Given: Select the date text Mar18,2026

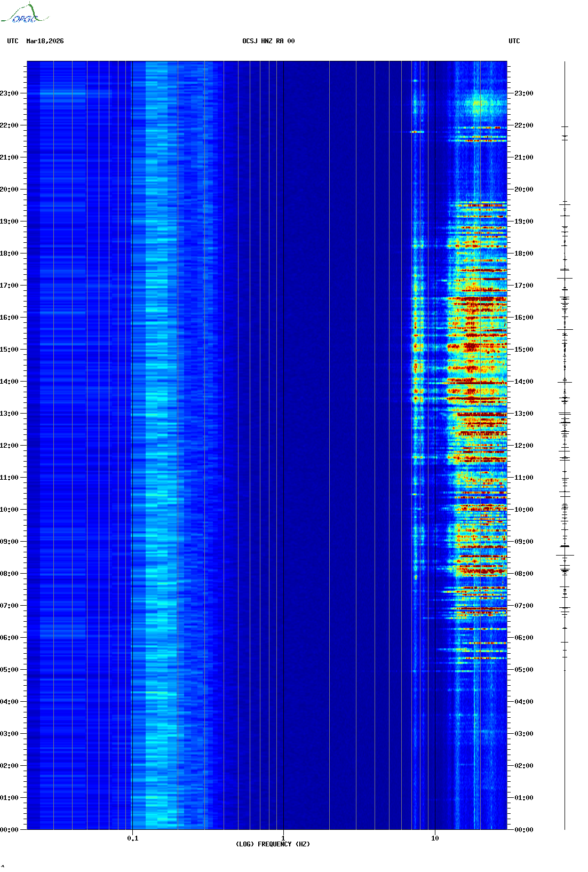Looking at the screenshot, I should (45, 41).
